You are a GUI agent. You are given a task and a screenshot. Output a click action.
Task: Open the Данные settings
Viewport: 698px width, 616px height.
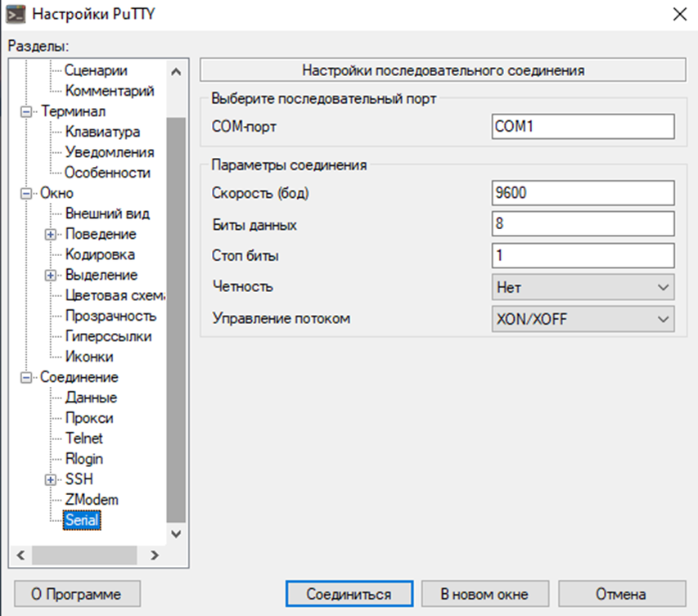click(x=92, y=398)
